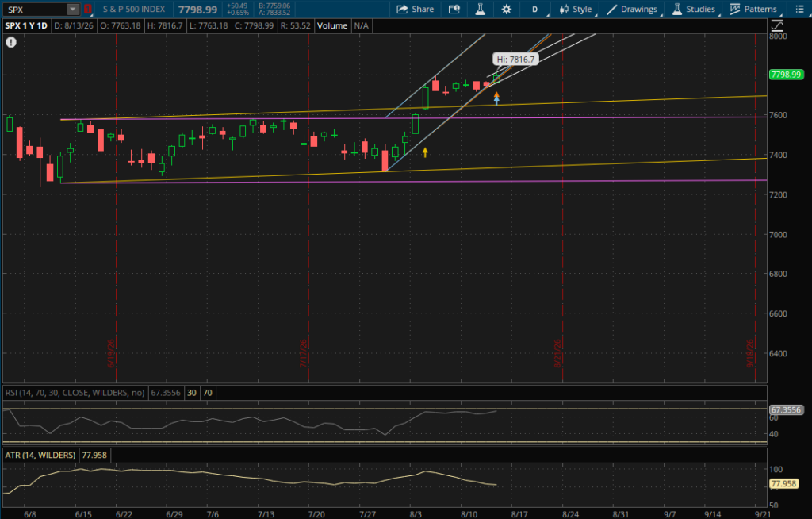This screenshot has width=812, height=519.
Task: Click the red symbol link color box
Action: 87,10
